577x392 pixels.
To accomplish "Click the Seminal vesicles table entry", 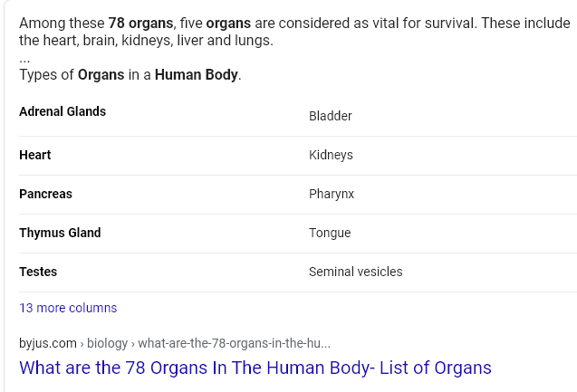I will [x=355, y=272].
